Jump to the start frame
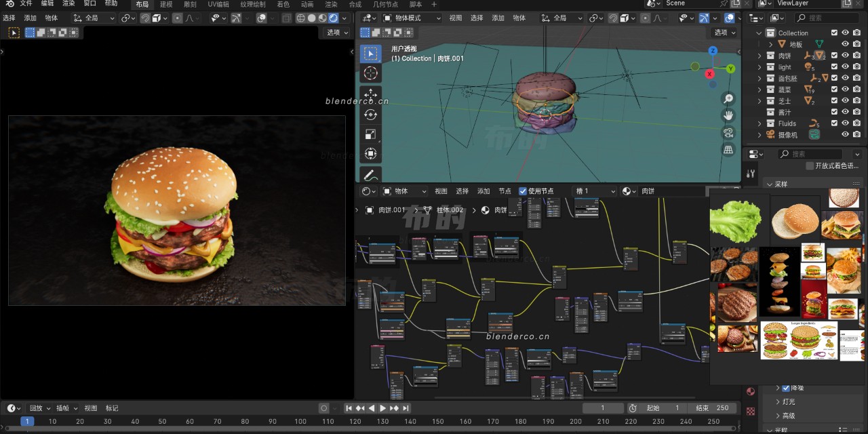 click(349, 408)
